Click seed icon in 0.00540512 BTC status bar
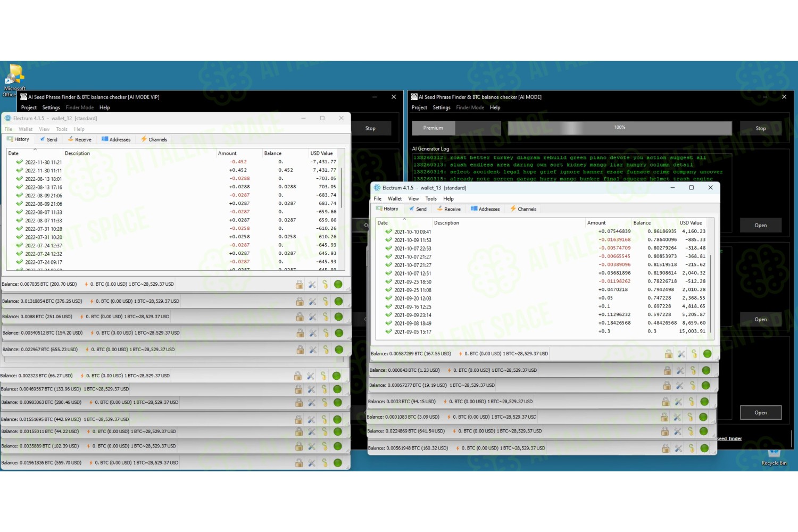This screenshot has height=532, width=798. [326, 333]
